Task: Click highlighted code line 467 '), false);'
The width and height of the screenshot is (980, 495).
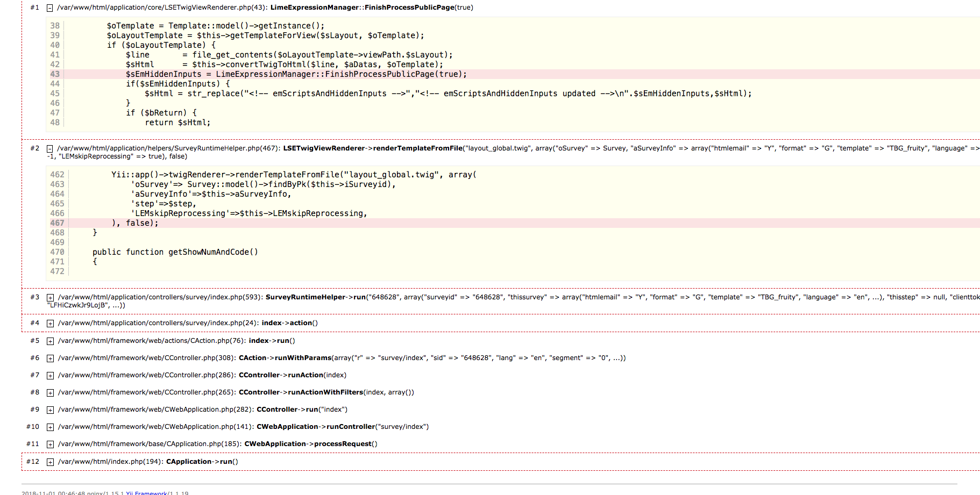Action: click(x=514, y=223)
